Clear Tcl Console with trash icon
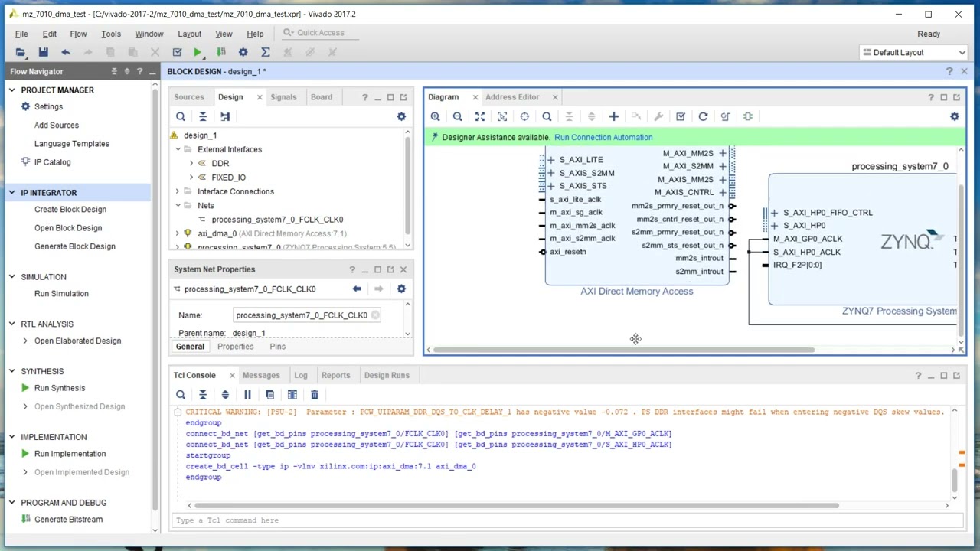Image resolution: width=980 pixels, height=551 pixels. pyautogui.click(x=314, y=395)
